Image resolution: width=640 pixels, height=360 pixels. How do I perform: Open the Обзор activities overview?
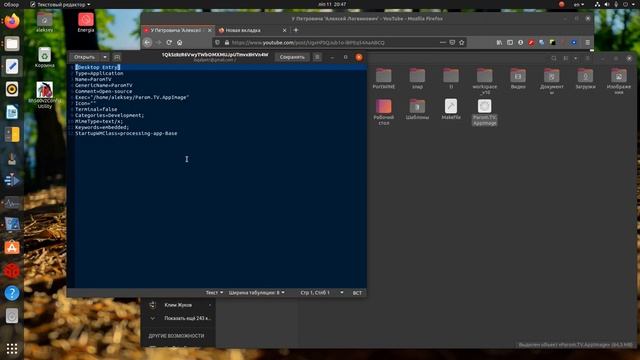click(x=11, y=4)
